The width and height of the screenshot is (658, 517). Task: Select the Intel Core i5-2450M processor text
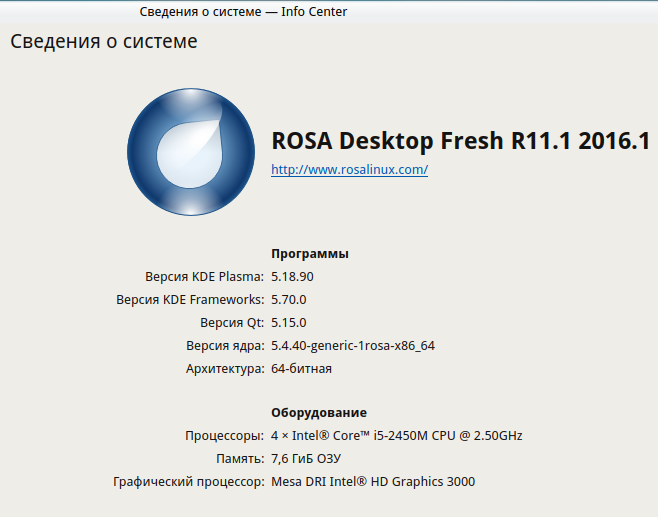tap(397, 436)
